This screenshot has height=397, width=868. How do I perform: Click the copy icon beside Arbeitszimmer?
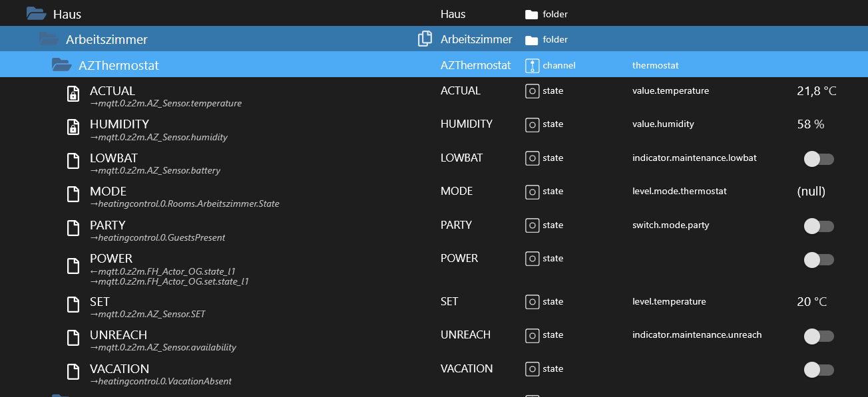point(425,39)
